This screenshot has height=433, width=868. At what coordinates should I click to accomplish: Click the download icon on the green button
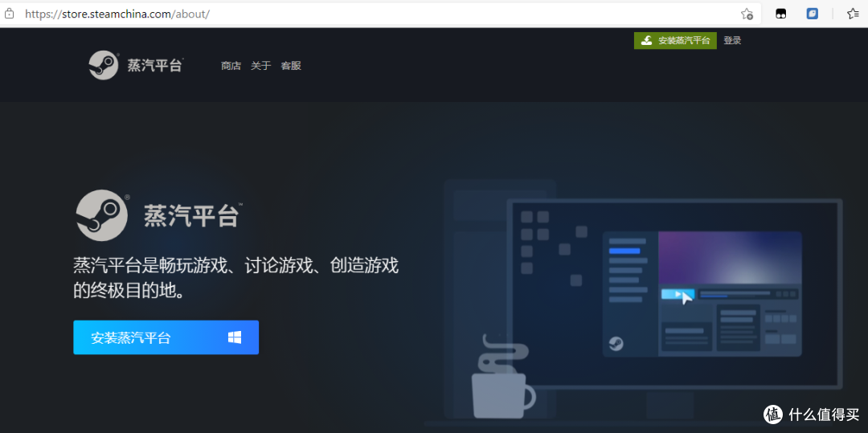pyautogui.click(x=646, y=40)
